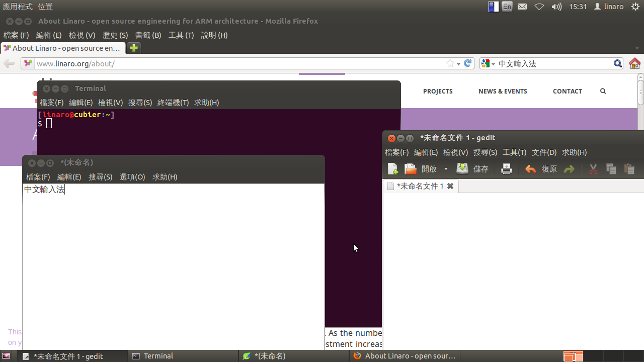Viewport: 644px width, 362px height.
Task: Click Firefox URL address field
Action: click(240, 64)
